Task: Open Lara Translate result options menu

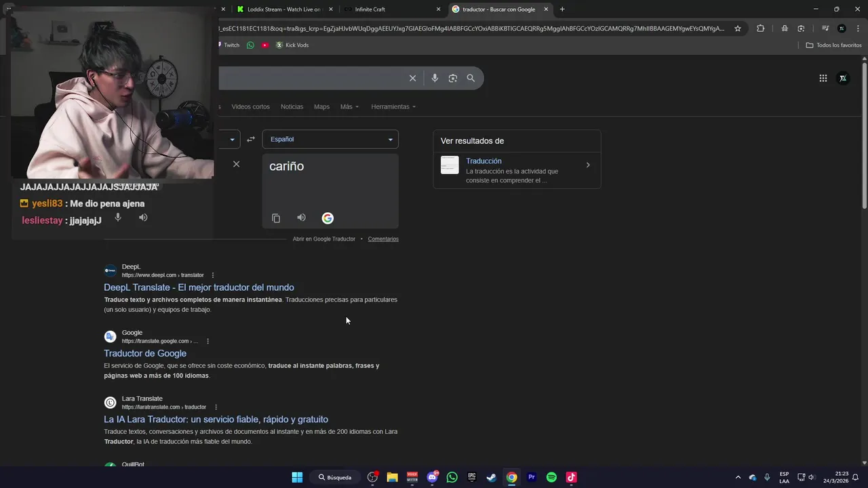Action: (216, 407)
